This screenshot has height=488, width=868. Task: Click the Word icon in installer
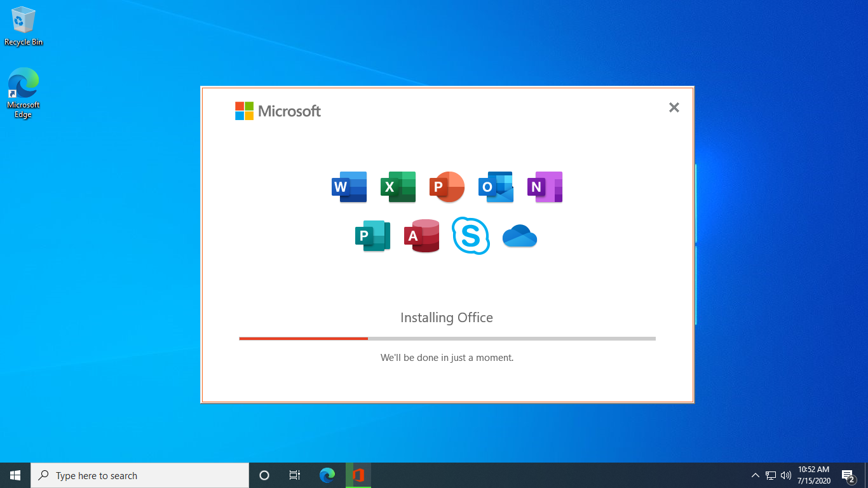(x=349, y=187)
